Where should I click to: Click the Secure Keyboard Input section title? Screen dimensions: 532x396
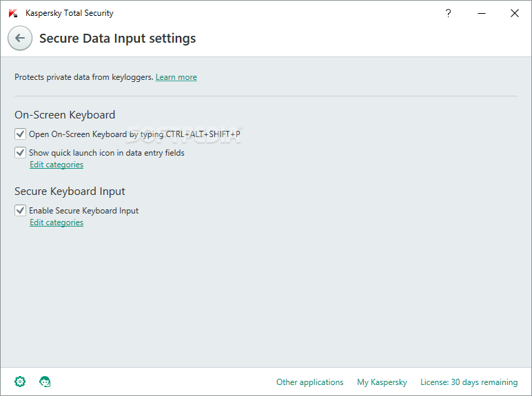[x=70, y=191]
